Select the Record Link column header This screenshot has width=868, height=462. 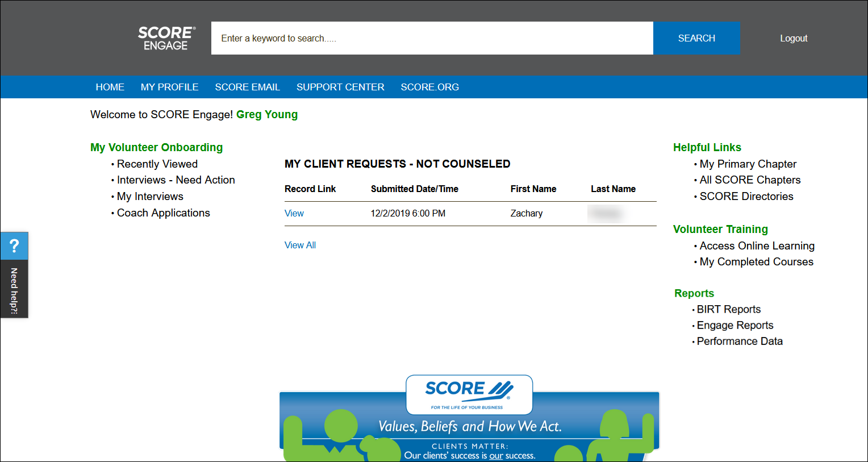(x=310, y=189)
